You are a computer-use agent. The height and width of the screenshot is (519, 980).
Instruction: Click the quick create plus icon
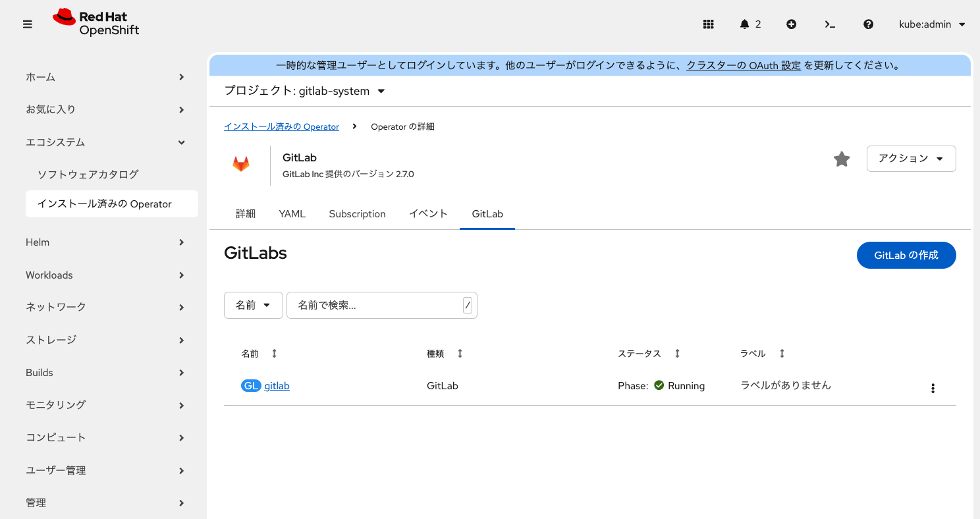click(791, 24)
